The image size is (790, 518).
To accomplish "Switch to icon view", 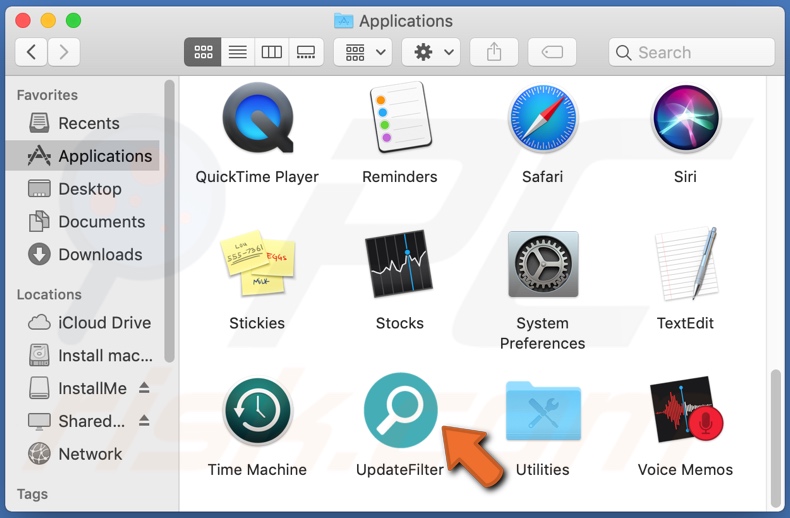I will tap(203, 52).
